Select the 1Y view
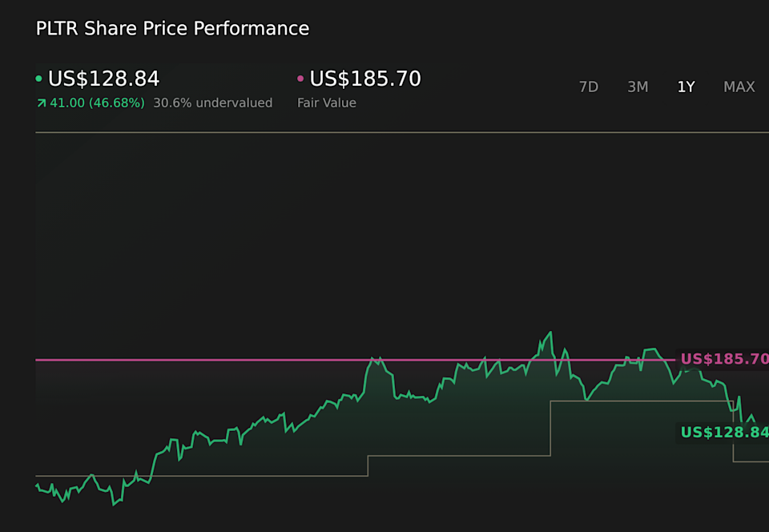Image resolution: width=769 pixels, height=532 pixels. (686, 87)
